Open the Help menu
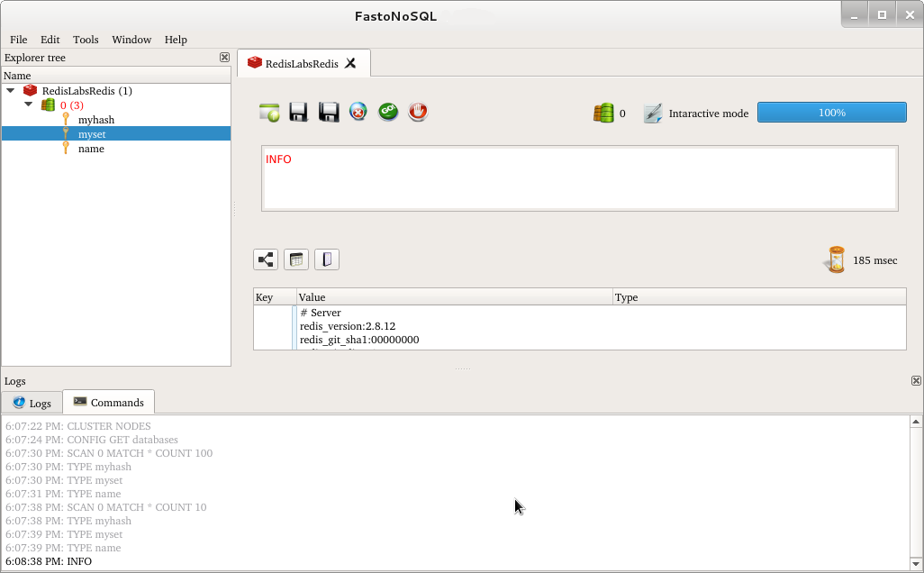The image size is (924, 573). click(176, 40)
